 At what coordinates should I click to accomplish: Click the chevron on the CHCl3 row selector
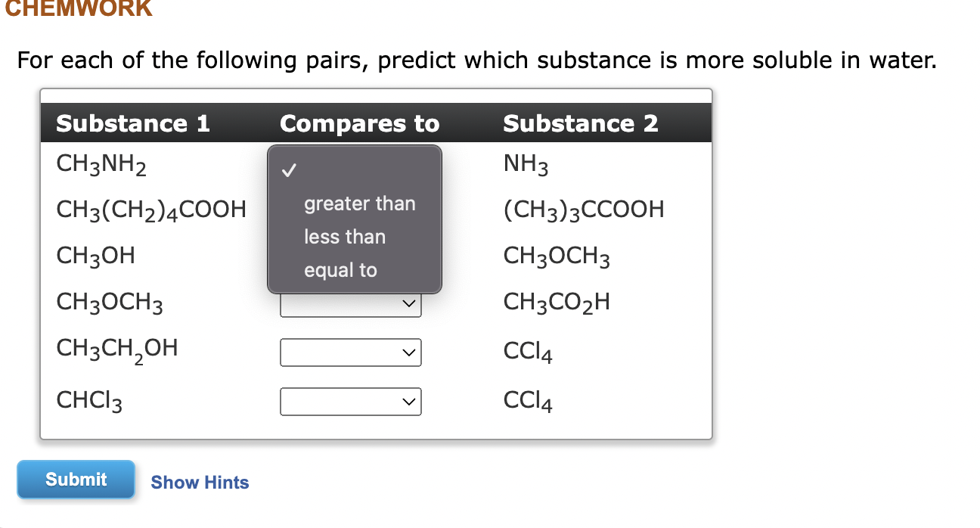click(409, 401)
